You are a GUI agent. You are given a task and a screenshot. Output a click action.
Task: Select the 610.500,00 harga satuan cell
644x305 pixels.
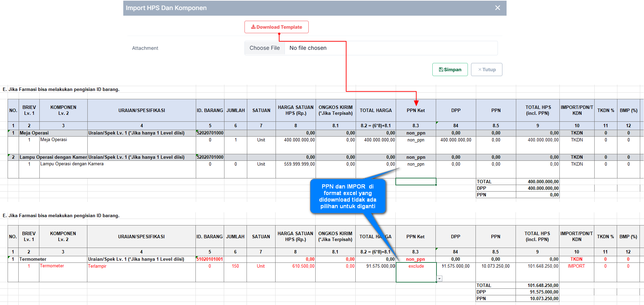pos(303,266)
